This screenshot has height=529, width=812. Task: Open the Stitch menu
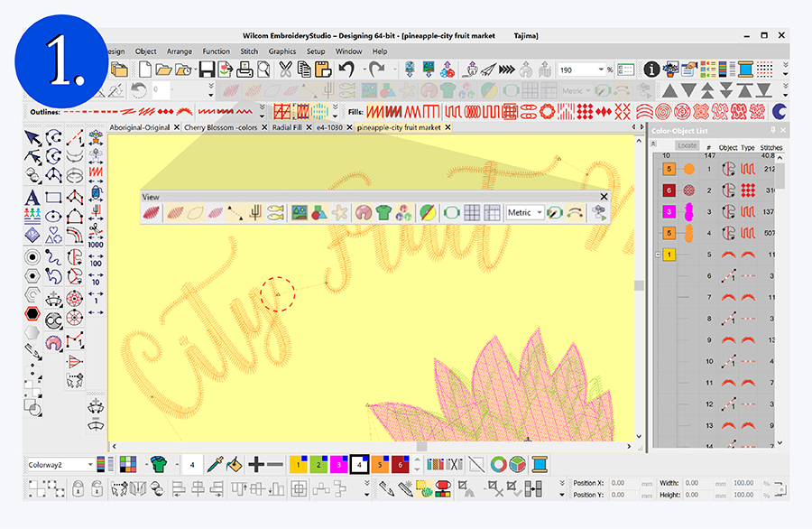pyautogui.click(x=249, y=51)
